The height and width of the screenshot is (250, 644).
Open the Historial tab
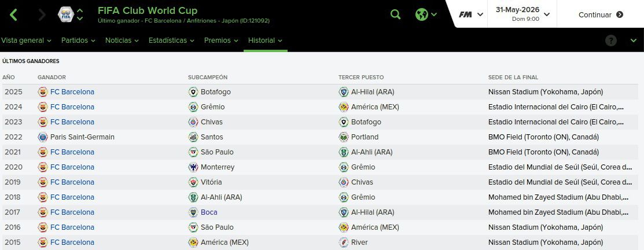(265, 41)
